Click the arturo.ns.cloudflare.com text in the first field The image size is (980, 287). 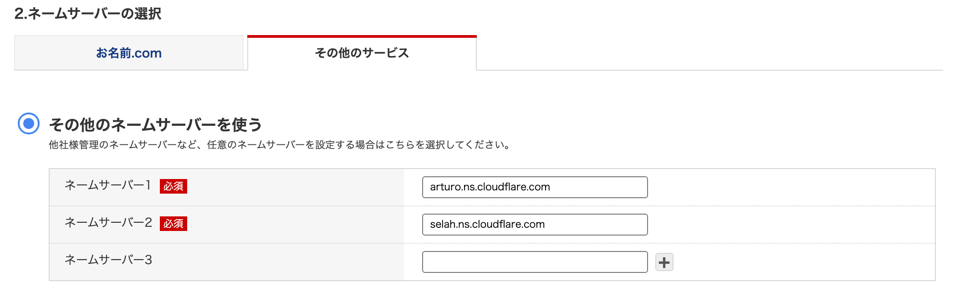490,187
